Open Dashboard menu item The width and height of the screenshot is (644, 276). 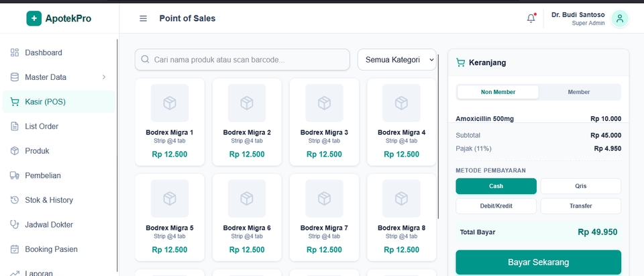click(59, 52)
